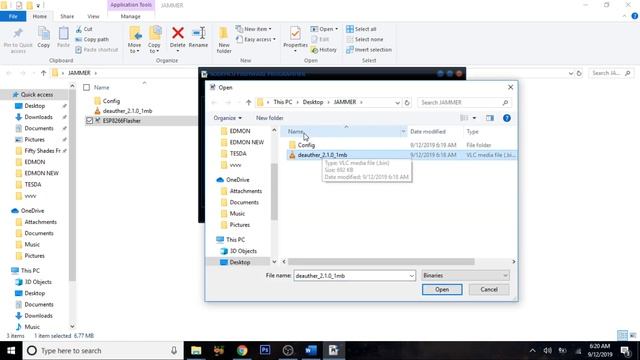Click History in Open group
This screenshot has height=360, width=640.
pos(324,50)
